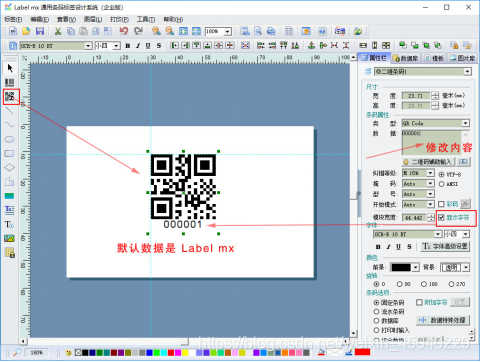Click the Italic I icon in top font toolbar
480x362 pixels.
tap(138, 46)
